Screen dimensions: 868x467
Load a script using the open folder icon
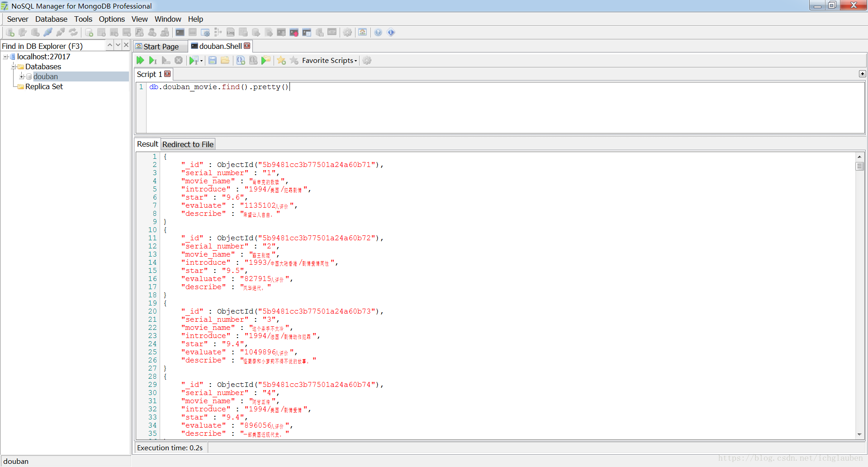pyautogui.click(x=225, y=60)
